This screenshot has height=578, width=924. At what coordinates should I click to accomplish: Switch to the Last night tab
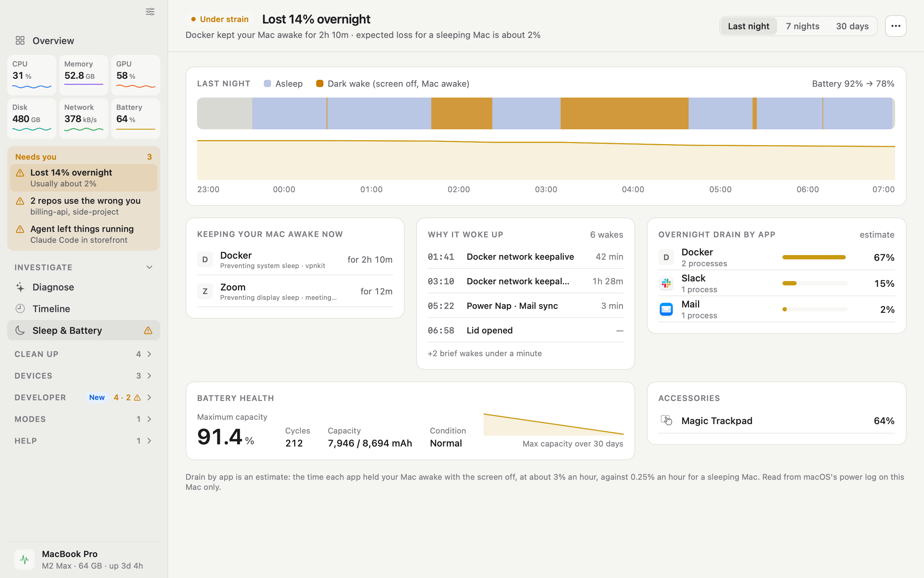tap(748, 26)
